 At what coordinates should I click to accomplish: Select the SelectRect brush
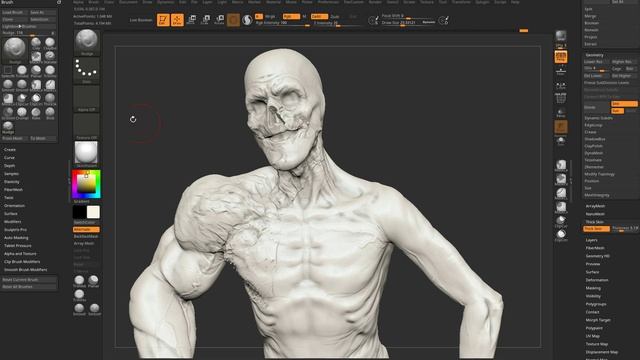point(8,71)
